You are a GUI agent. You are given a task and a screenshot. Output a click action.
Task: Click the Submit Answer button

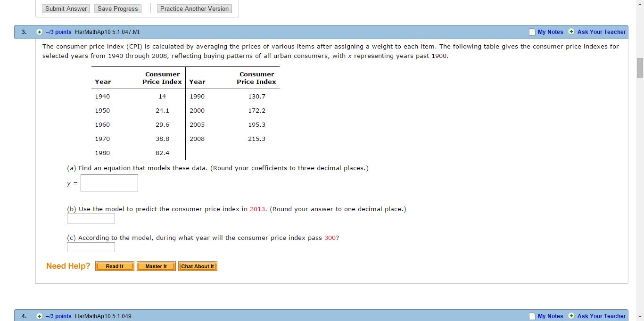[66, 8]
